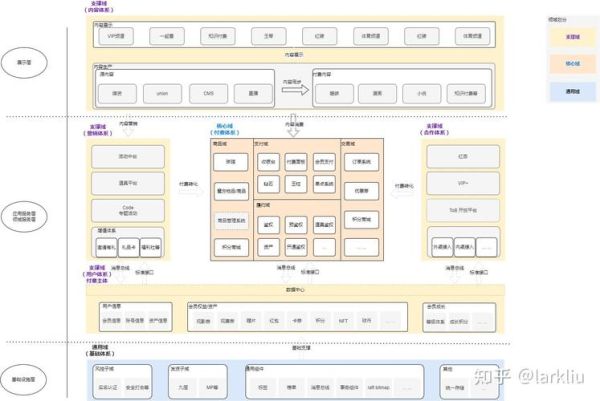Image resolution: width=600 pixels, height=401 pixels.
Task: Click the MFA box in risk subdomain
Action: point(212,385)
